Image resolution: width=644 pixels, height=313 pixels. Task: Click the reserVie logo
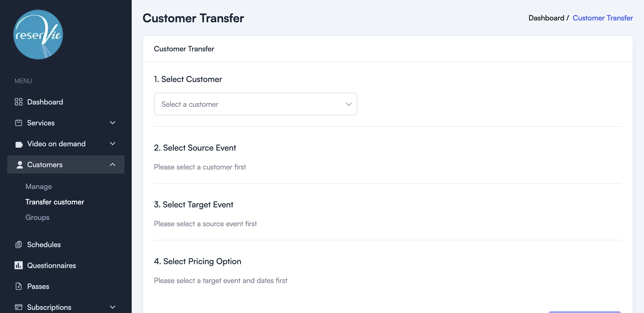(x=38, y=35)
